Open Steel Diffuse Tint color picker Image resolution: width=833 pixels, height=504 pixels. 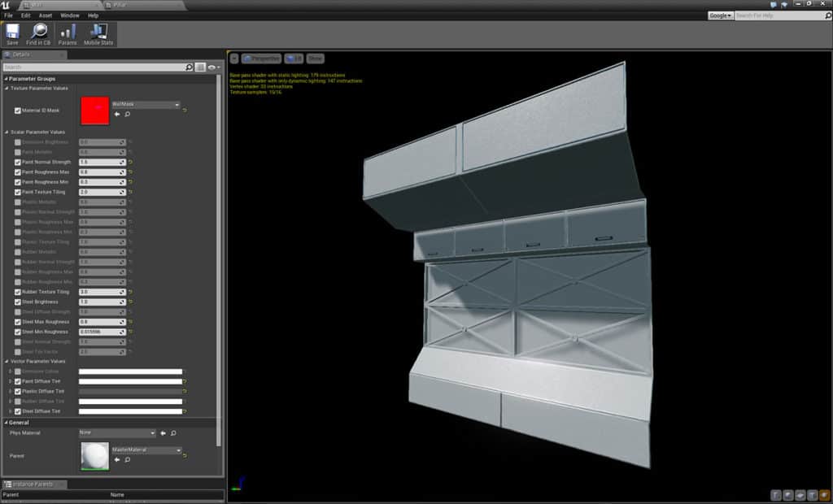pos(131,411)
